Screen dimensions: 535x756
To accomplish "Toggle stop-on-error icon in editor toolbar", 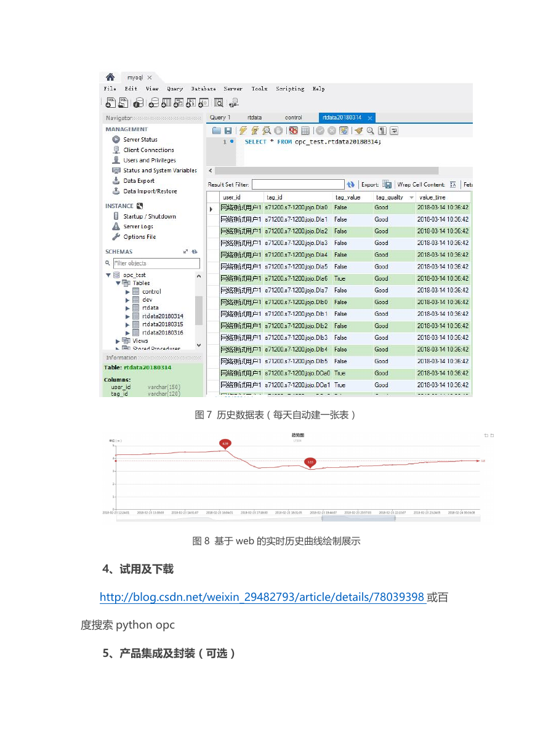I will point(294,131).
